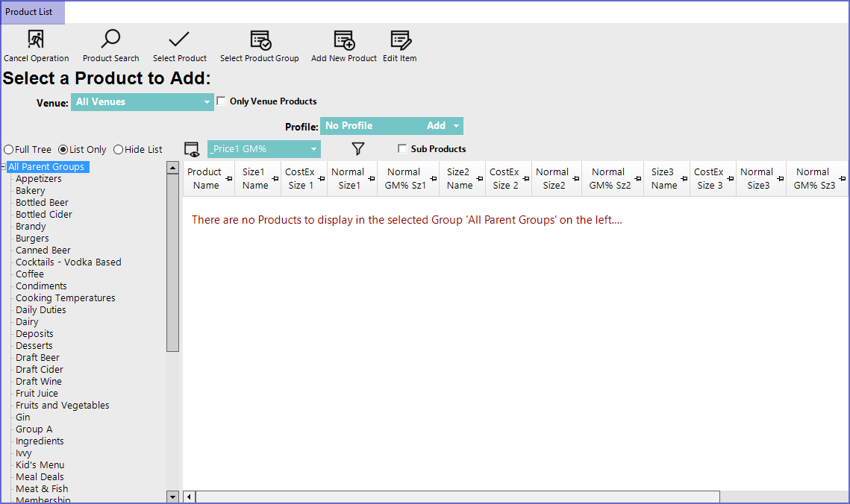Select Bottled Beer in the group tree
This screenshot has width=850, height=504.
pyautogui.click(x=42, y=203)
